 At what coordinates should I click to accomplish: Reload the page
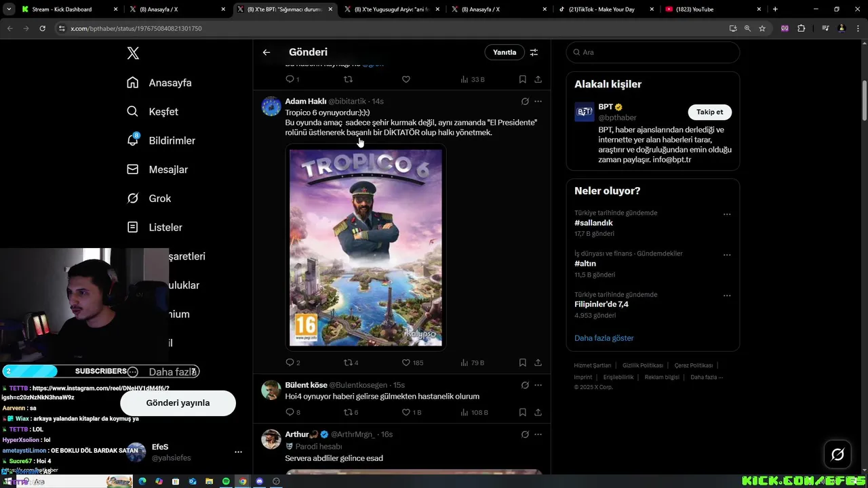[43, 28]
